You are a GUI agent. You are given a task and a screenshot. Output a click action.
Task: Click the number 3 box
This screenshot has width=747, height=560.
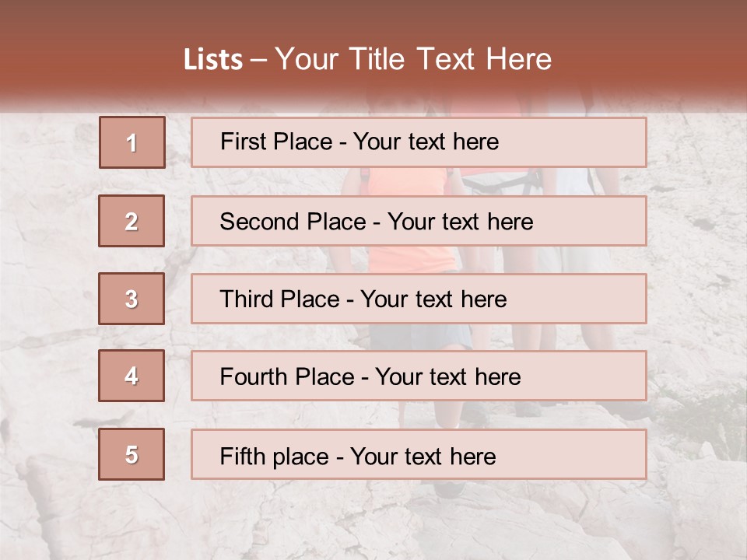coord(132,299)
